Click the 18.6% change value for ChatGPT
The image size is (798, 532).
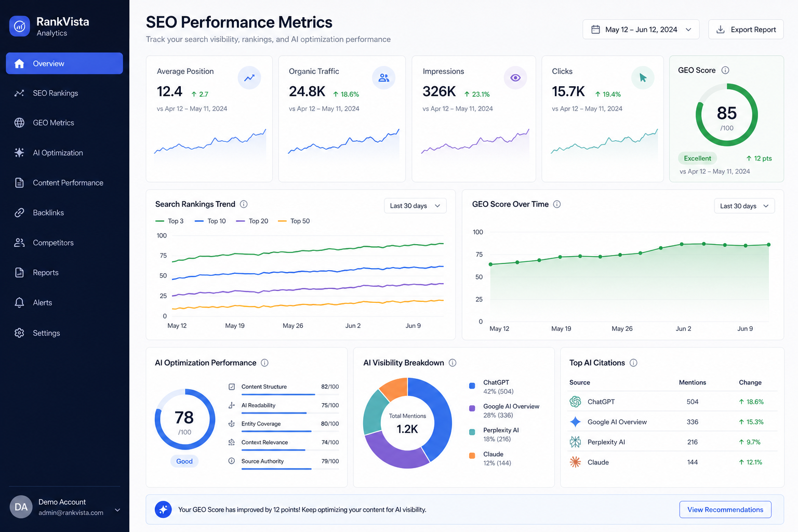pyautogui.click(x=751, y=402)
